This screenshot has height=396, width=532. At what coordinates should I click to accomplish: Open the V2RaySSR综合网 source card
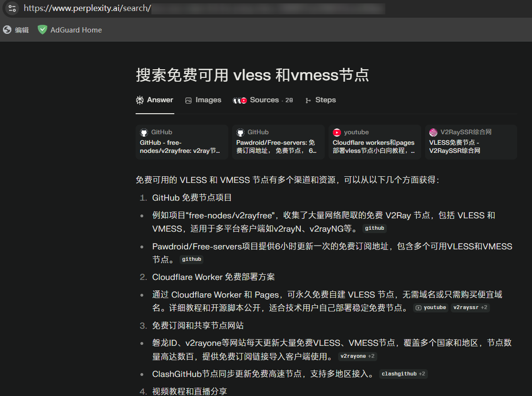click(x=471, y=142)
